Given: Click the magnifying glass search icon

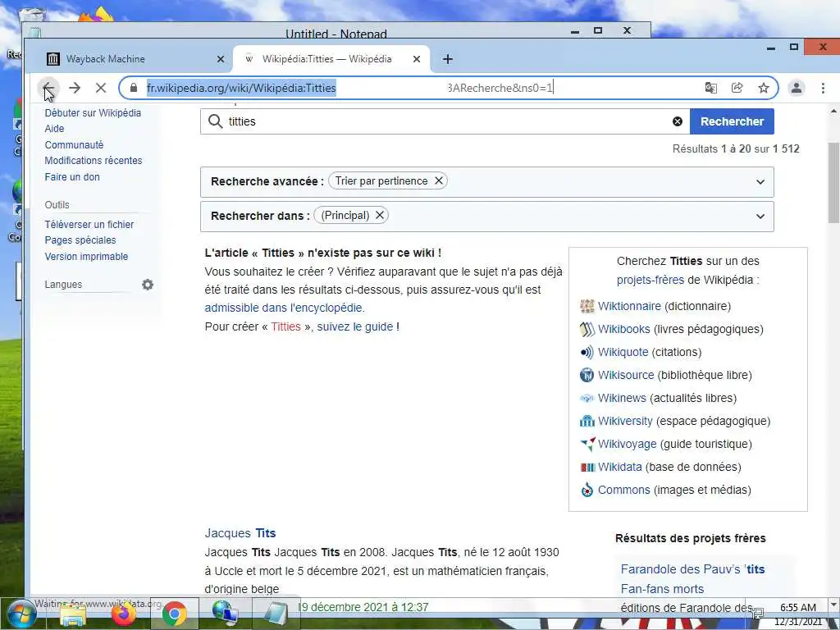Looking at the screenshot, I should pyautogui.click(x=216, y=121).
